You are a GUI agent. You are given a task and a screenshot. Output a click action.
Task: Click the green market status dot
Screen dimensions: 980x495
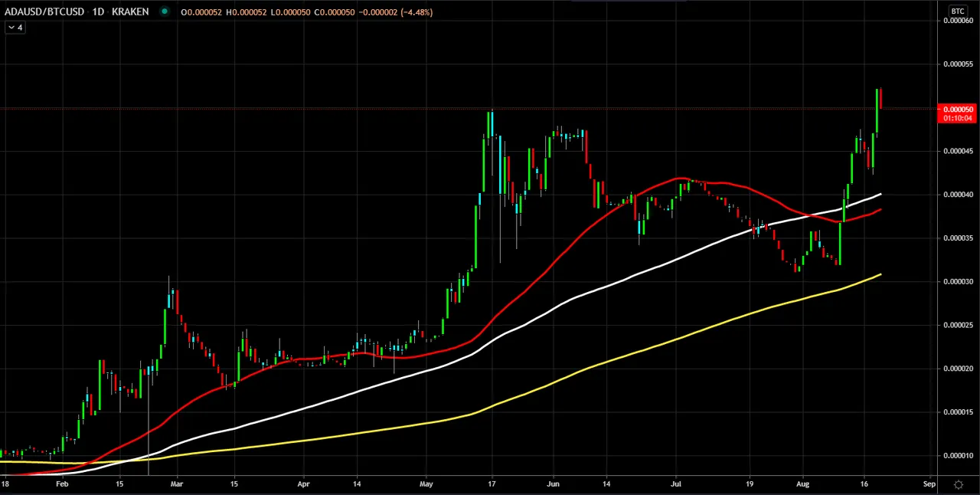[x=165, y=11]
